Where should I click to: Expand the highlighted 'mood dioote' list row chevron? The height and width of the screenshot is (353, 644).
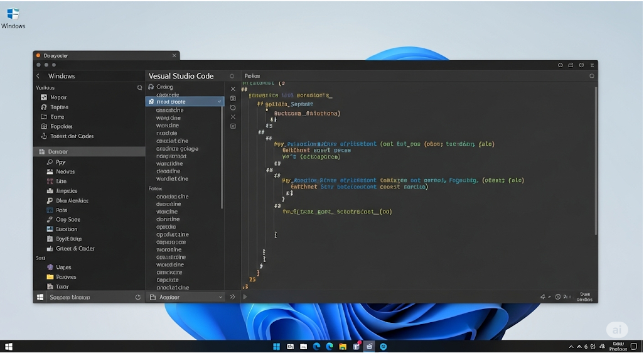click(x=219, y=101)
